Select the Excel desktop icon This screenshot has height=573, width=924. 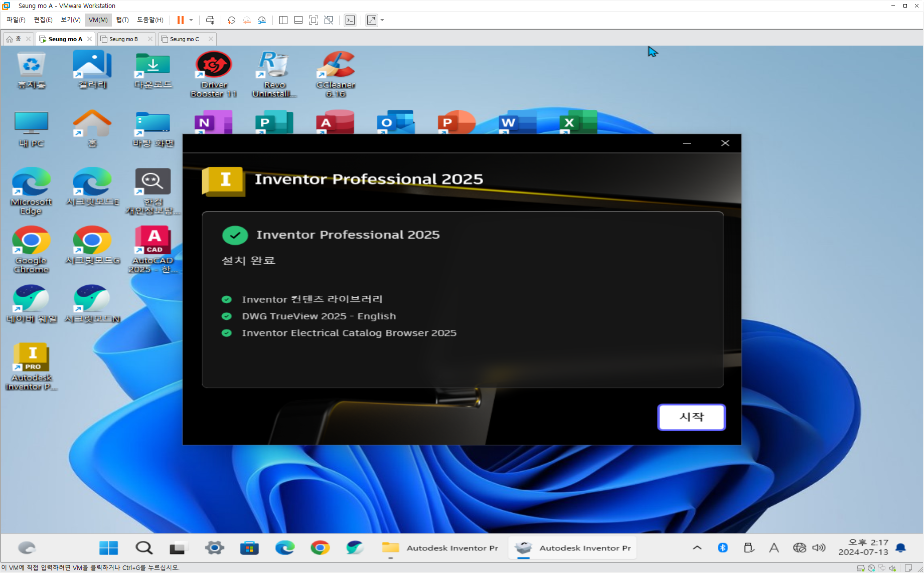coord(578,122)
